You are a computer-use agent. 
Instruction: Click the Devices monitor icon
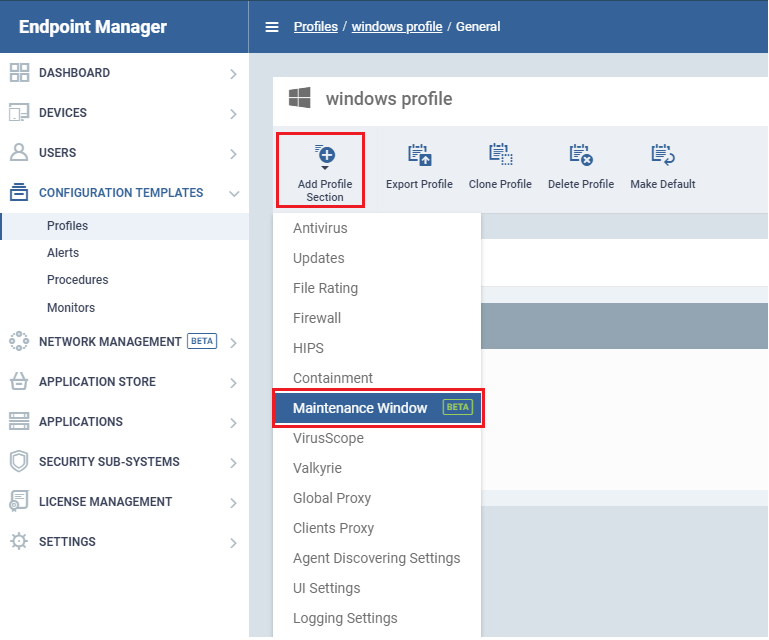pyautogui.click(x=19, y=112)
